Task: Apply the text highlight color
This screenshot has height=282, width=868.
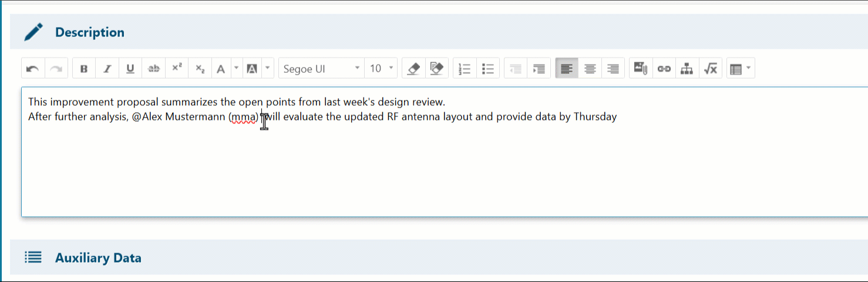Action: (252, 69)
